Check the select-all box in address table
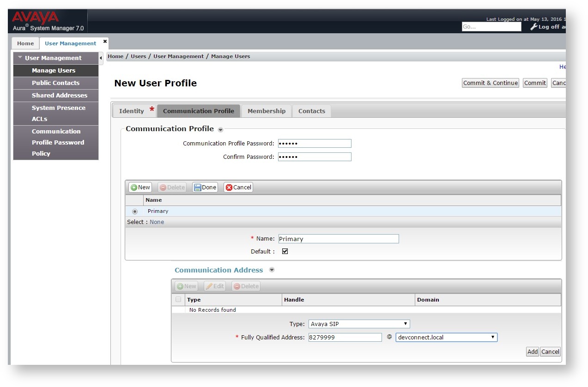 tap(178, 300)
